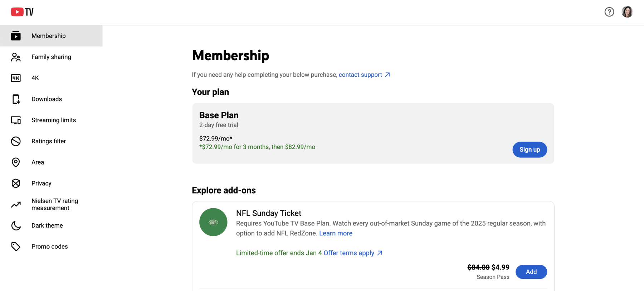Click the Dark theme moon icon
The height and width of the screenshot is (291, 644).
16,225
